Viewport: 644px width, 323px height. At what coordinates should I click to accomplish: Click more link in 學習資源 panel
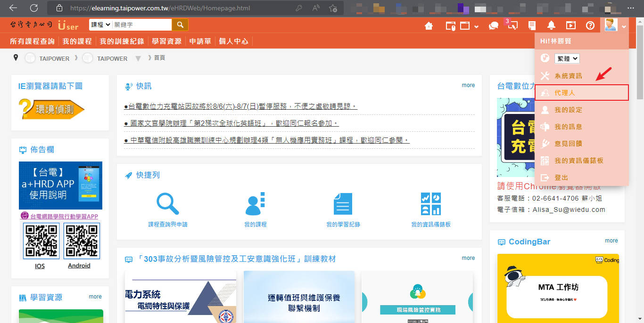tap(95, 297)
